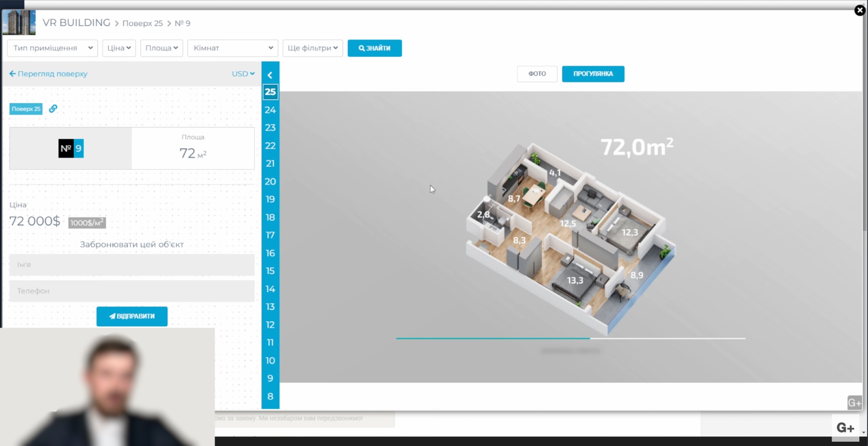This screenshot has width=868, height=446.
Task: Select floor 21 in the floor list
Action: pyautogui.click(x=270, y=163)
